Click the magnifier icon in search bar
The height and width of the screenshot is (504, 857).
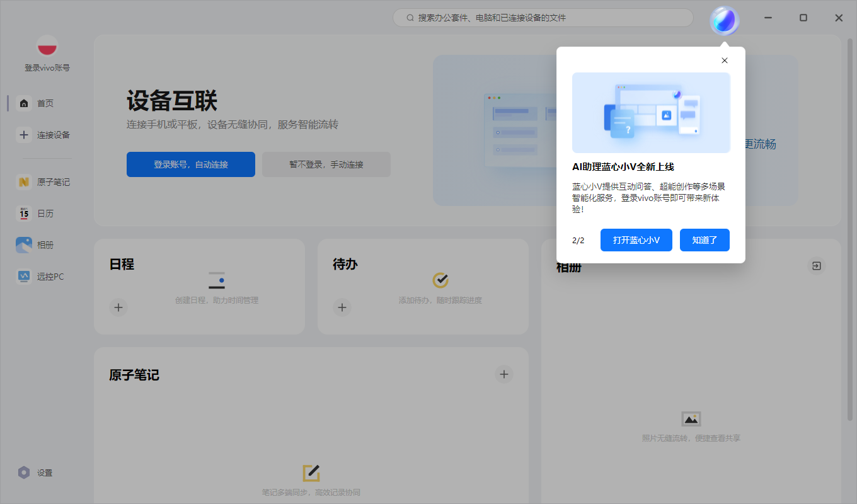410,18
